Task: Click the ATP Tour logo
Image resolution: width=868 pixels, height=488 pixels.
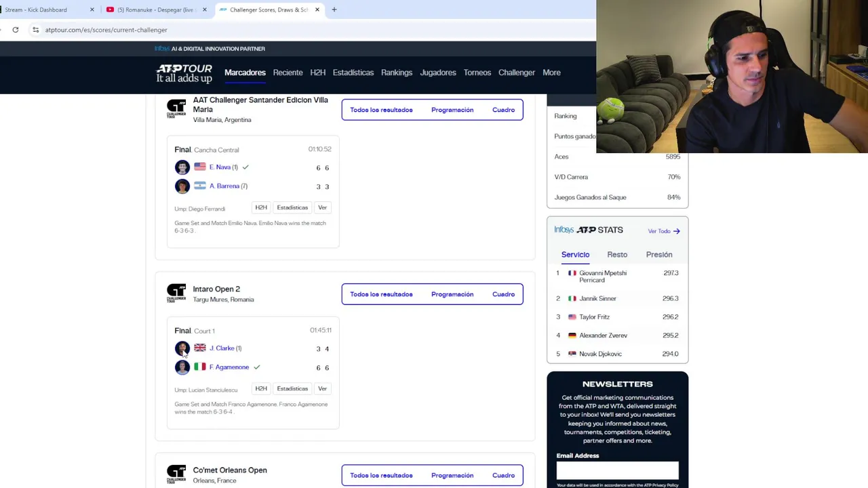Action: tap(184, 73)
